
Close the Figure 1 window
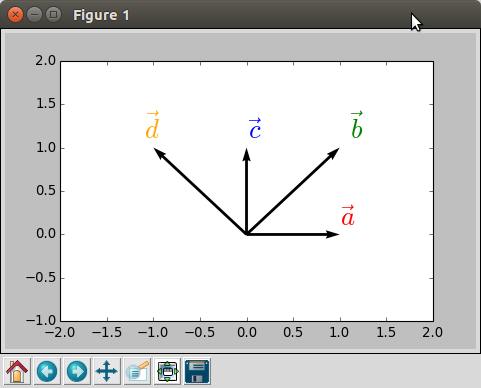[x=15, y=15]
